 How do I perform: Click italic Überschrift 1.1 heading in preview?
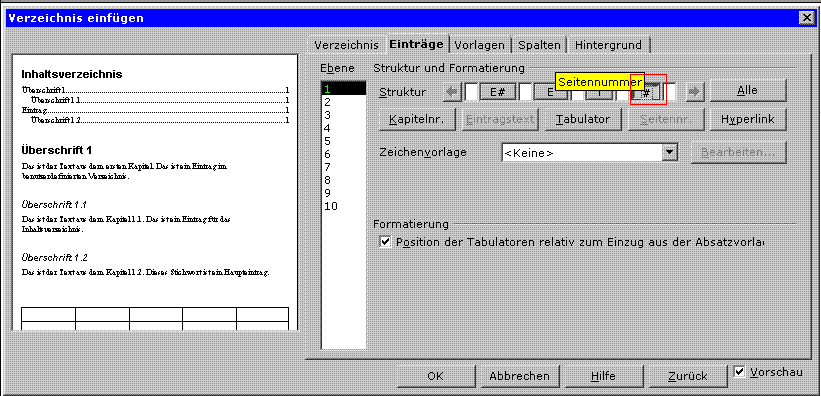(54, 204)
